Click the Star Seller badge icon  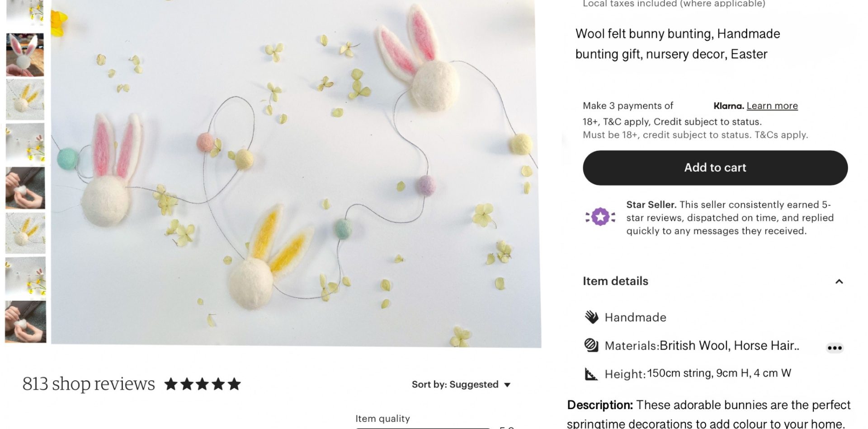(600, 217)
